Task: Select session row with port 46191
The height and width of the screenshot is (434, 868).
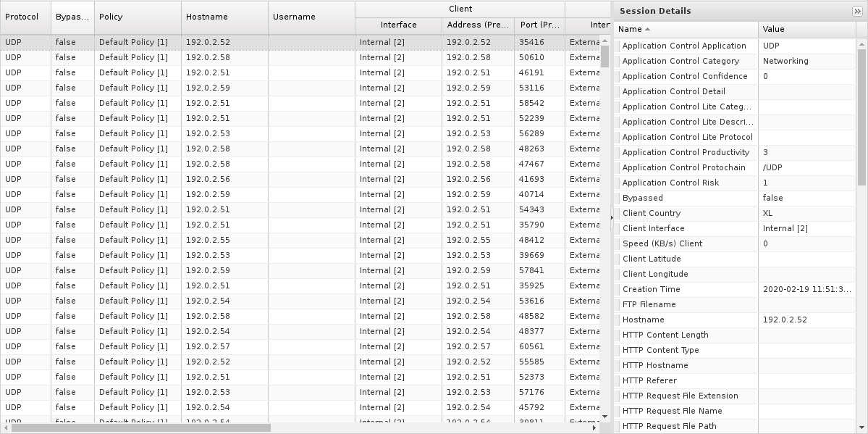Action: [300, 72]
